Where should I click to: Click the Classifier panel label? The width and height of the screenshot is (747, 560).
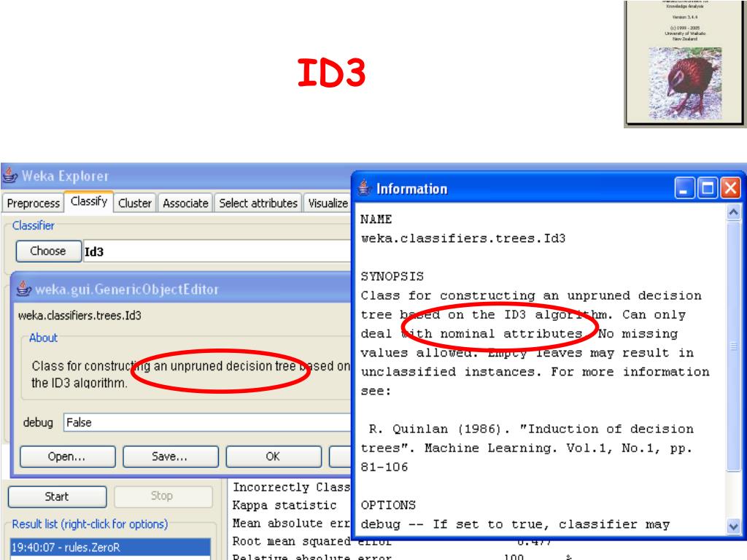click(34, 225)
